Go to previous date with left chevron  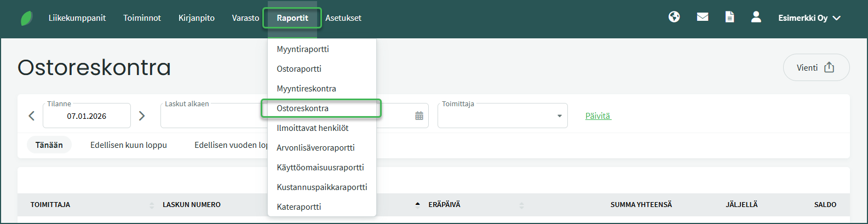click(31, 116)
